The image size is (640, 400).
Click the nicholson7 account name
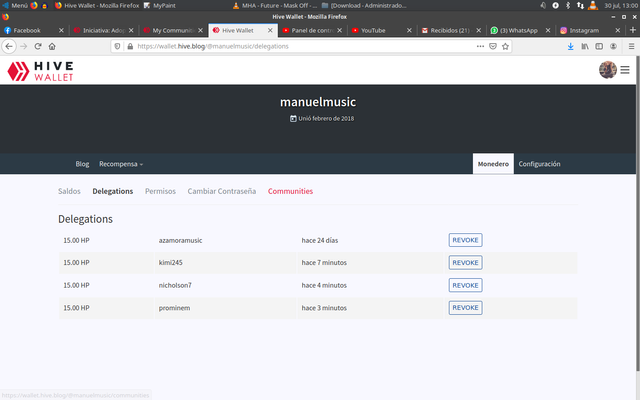coord(175,285)
